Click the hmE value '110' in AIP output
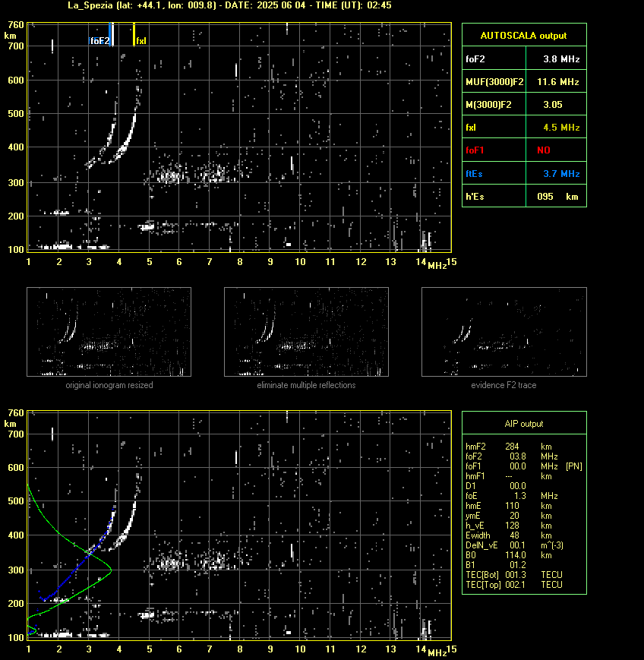Image resolution: width=644 pixels, height=660 pixels. (x=512, y=506)
